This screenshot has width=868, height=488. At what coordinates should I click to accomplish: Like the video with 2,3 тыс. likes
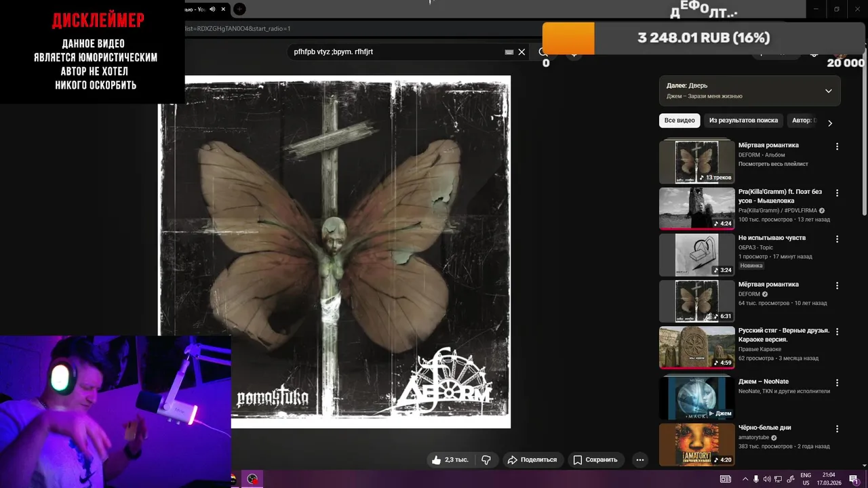coord(450,460)
